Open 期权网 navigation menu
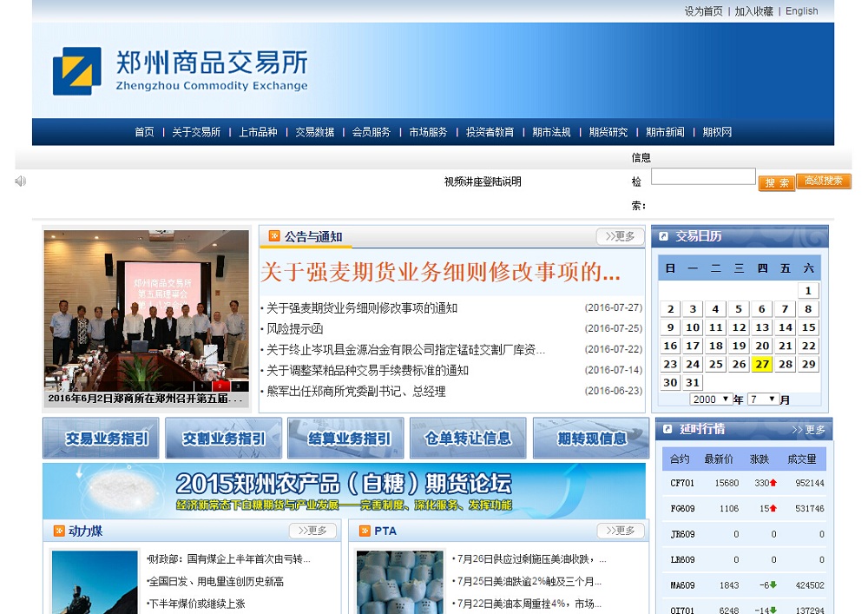Screen dimensions: 868x614 717,132
